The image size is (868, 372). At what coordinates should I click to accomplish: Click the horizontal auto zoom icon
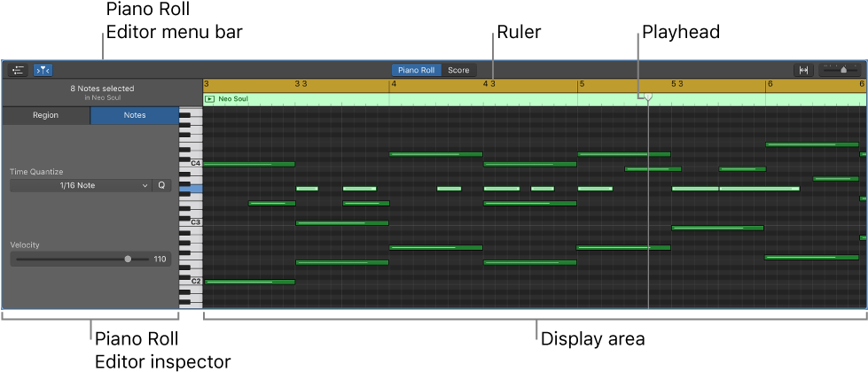coord(803,70)
